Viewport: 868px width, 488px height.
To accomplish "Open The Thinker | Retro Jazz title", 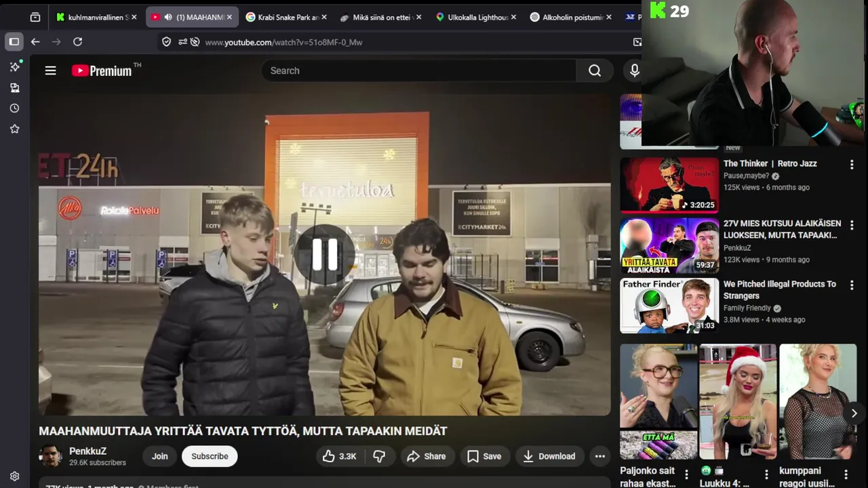I will tap(770, 163).
